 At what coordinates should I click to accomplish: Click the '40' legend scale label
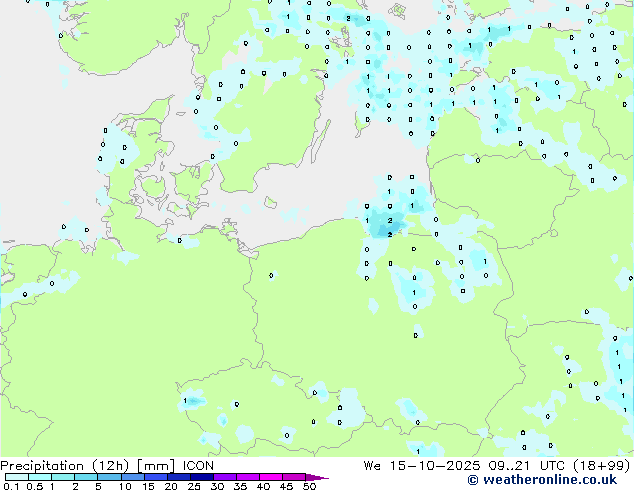(263, 486)
